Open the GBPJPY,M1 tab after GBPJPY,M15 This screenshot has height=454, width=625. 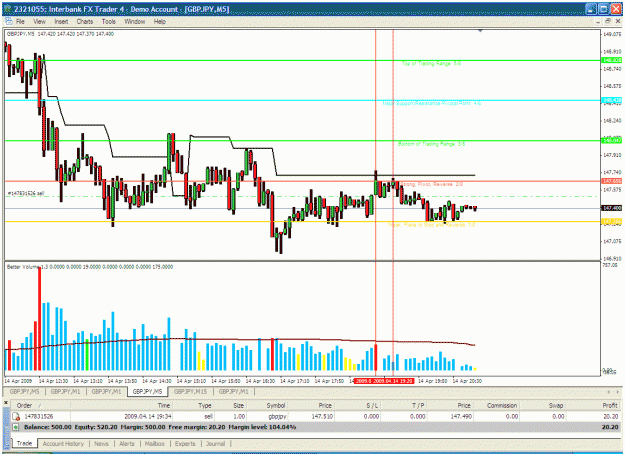point(233,392)
